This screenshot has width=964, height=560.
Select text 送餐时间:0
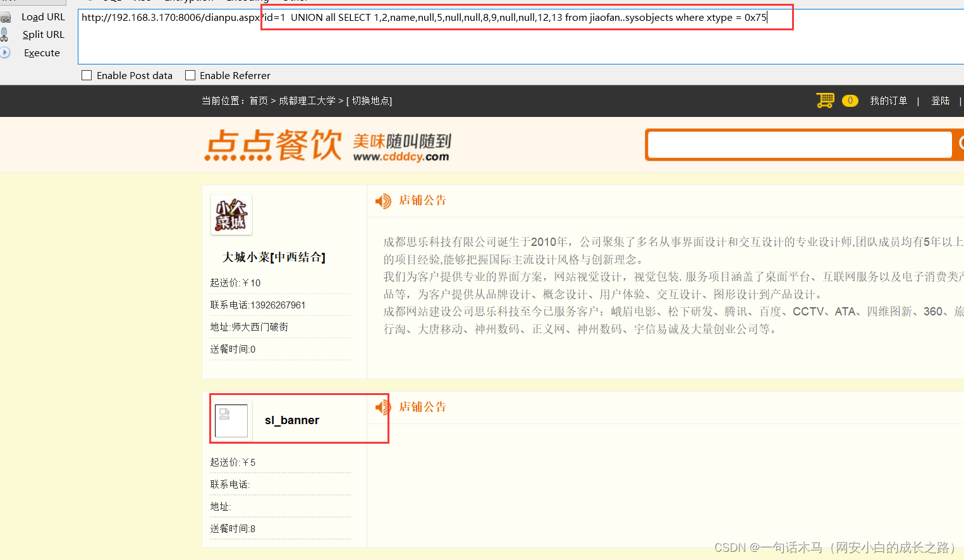[x=233, y=349]
